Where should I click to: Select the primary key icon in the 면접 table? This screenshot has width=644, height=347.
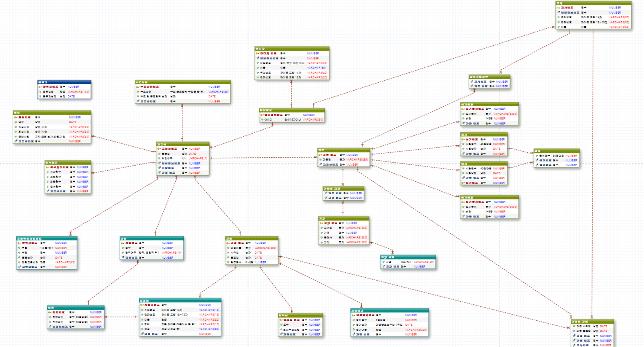click(x=50, y=312)
